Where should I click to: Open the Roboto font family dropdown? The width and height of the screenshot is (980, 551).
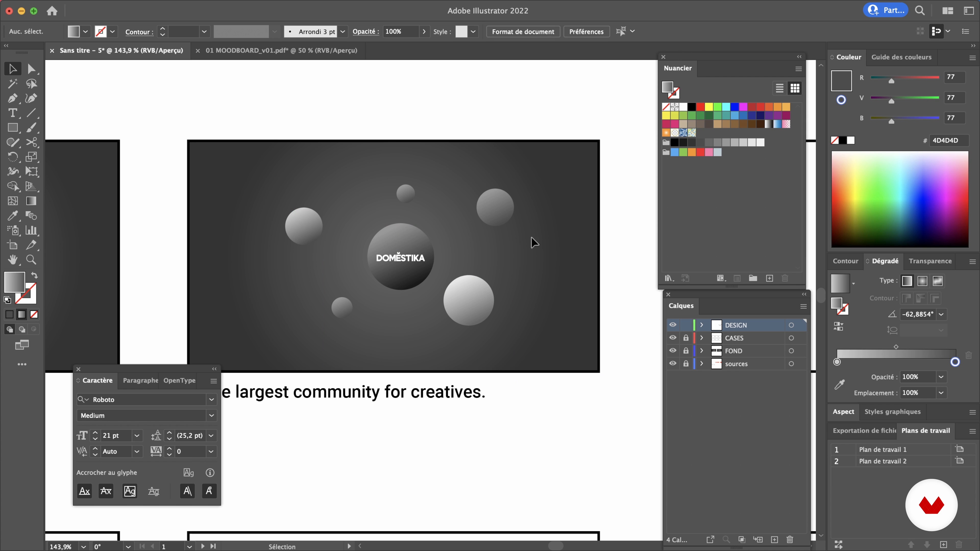tap(212, 399)
